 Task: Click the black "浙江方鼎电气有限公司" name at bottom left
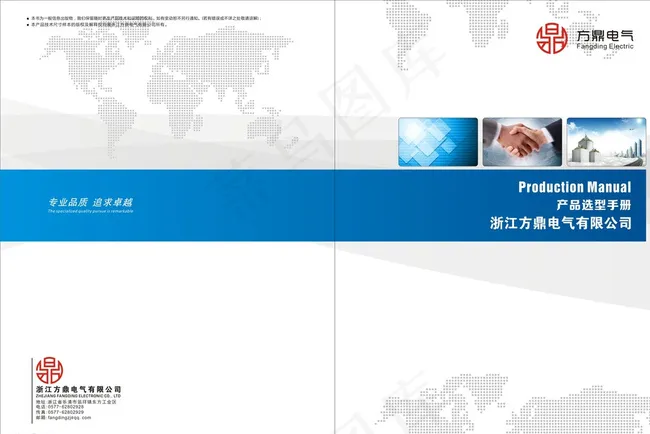pos(79,389)
